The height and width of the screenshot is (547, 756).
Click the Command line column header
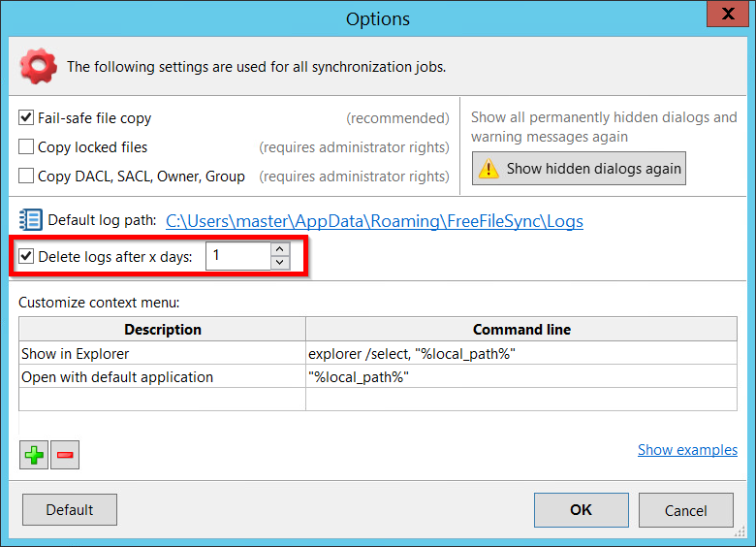click(x=521, y=329)
